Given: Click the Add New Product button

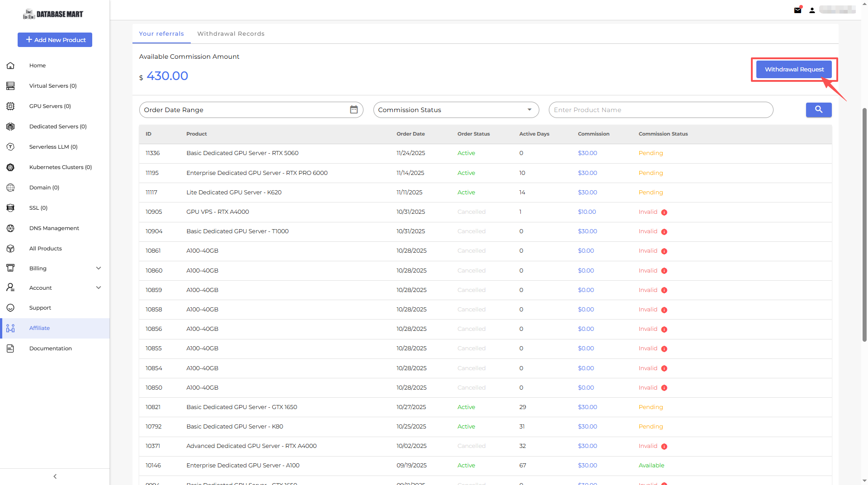Looking at the screenshot, I should [55, 40].
